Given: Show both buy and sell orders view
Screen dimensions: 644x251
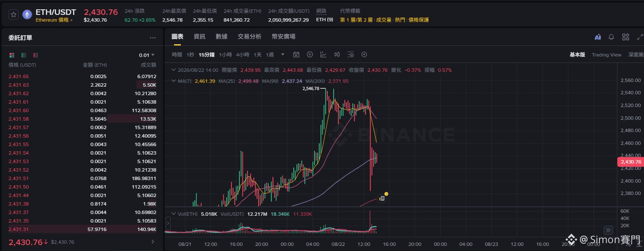Looking at the screenshot, I should 11,55.
